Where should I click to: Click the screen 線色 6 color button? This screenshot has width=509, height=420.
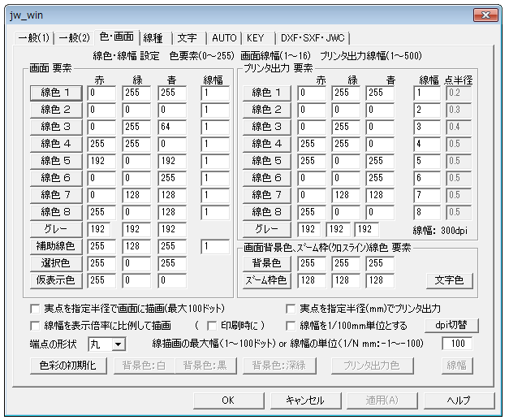pyautogui.click(x=56, y=178)
